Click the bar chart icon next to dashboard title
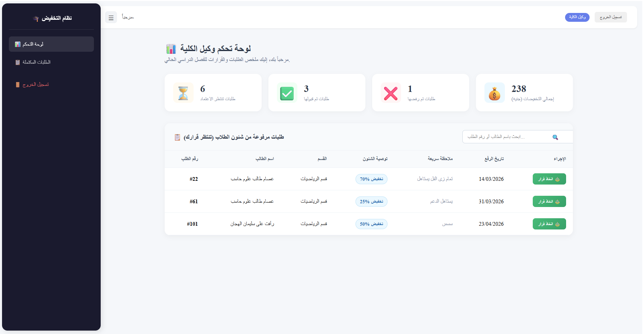 coord(171,48)
